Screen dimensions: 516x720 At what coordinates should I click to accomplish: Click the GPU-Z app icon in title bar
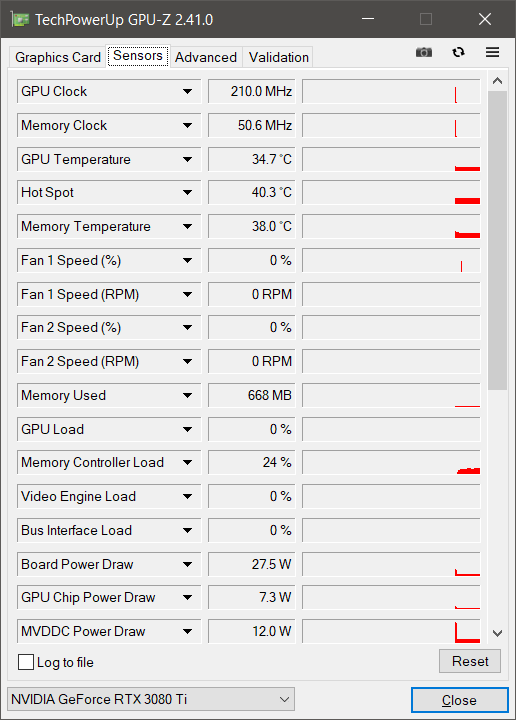(20, 19)
